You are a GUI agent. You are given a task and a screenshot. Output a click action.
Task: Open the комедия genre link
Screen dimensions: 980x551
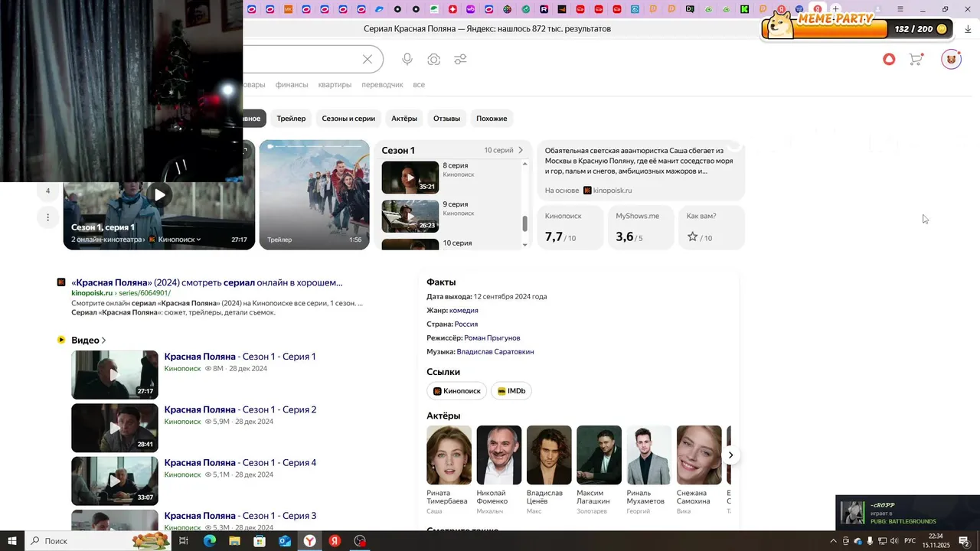(464, 311)
